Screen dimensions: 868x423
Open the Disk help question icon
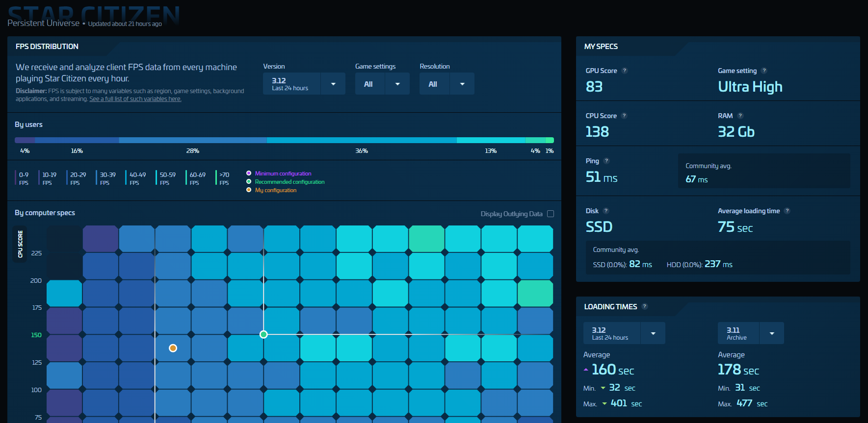tap(606, 211)
